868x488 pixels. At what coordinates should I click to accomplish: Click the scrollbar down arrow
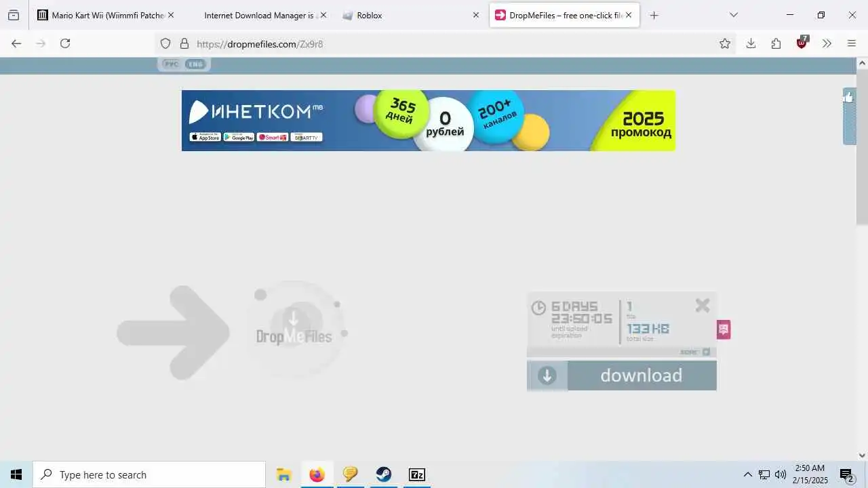tap(862, 455)
